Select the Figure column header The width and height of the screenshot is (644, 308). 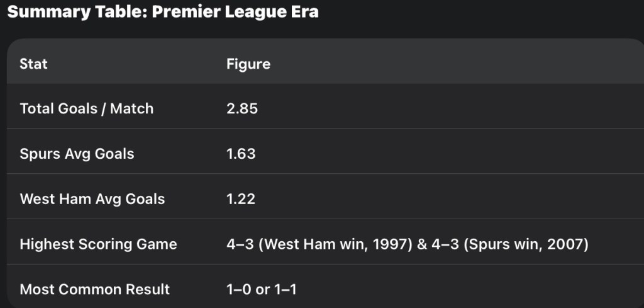[248, 64]
